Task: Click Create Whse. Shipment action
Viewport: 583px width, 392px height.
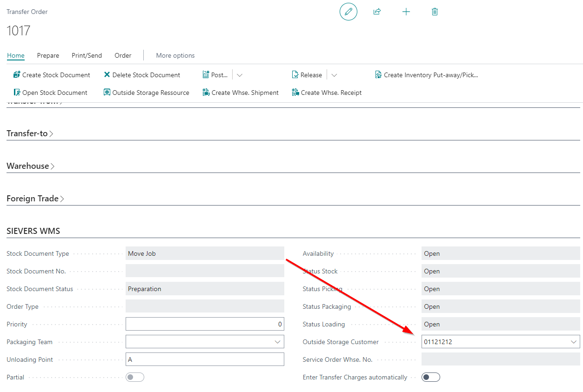Action: coord(241,93)
